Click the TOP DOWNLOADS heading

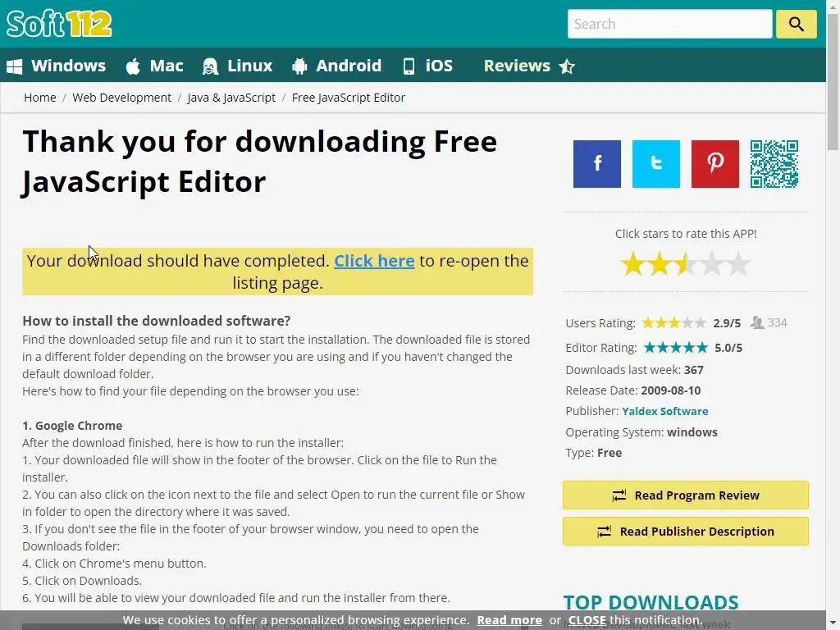pos(651,602)
